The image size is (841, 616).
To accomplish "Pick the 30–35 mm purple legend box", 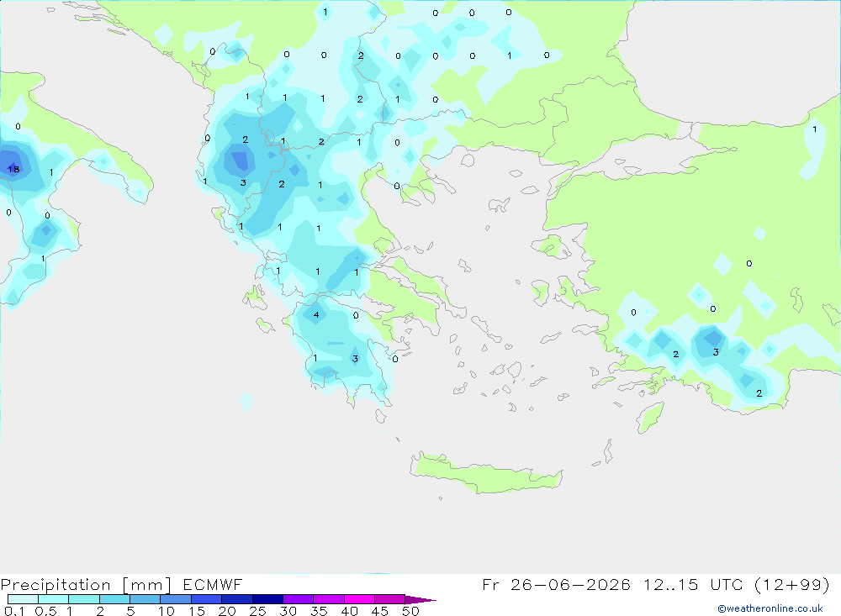I will pyautogui.click(x=298, y=599).
